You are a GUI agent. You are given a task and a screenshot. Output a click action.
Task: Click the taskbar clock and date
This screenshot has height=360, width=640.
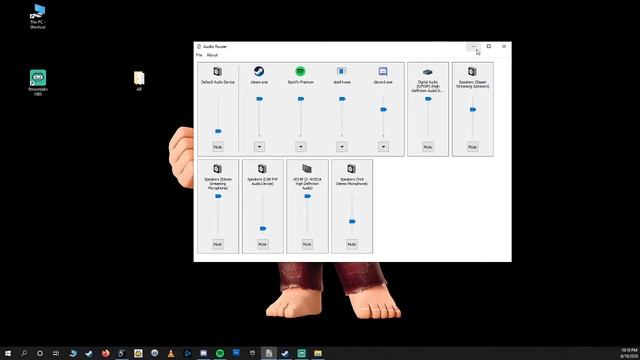pyautogui.click(x=629, y=353)
